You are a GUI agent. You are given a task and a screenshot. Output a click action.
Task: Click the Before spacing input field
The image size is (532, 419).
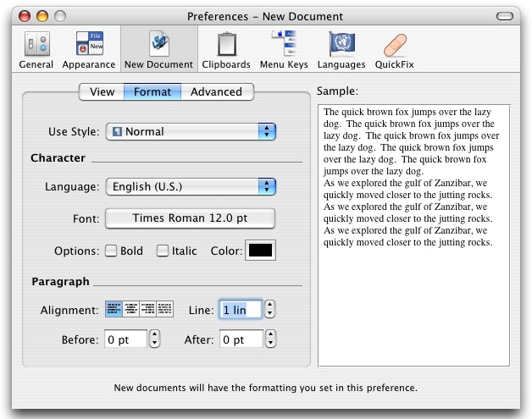click(x=125, y=339)
